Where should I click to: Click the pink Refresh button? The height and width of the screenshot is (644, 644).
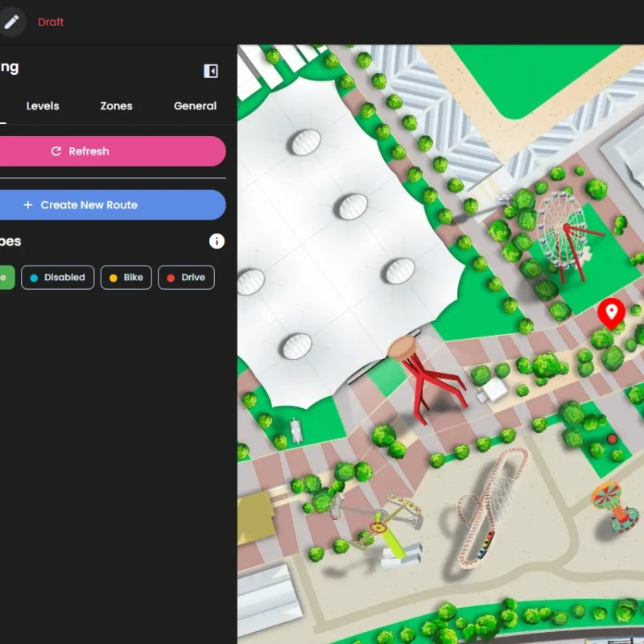click(x=113, y=151)
